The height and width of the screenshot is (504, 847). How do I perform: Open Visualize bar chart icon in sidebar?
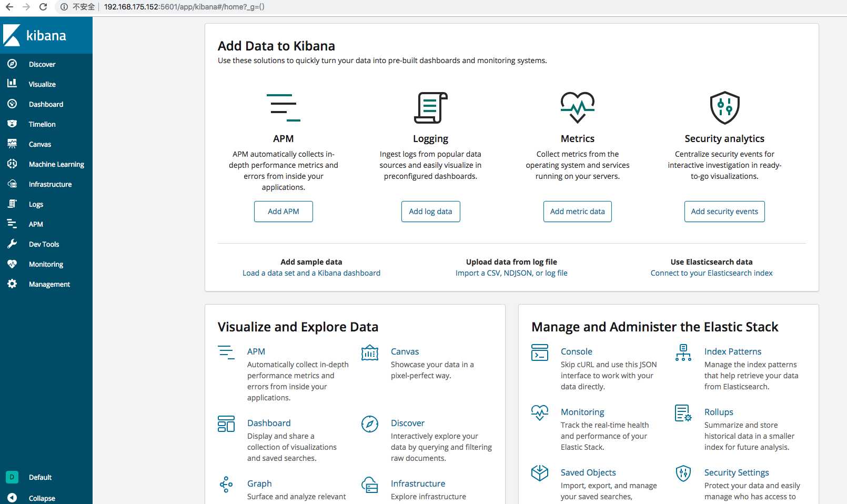[x=12, y=83]
